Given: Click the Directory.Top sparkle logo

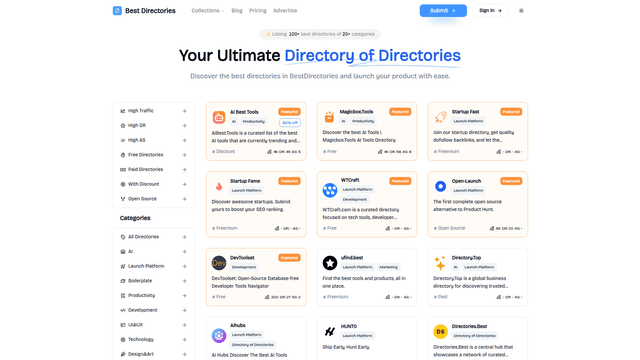Looking at the screenshot, I should [x=440, y=263].
